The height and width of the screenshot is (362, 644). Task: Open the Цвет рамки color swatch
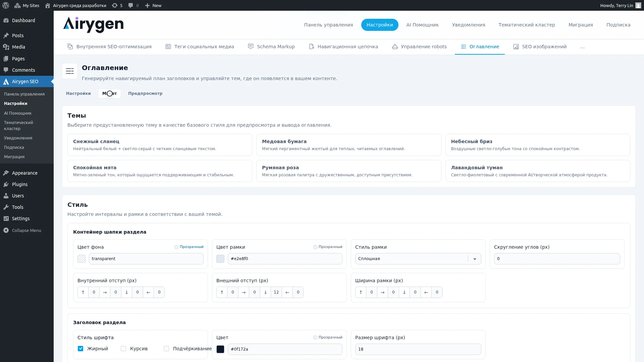click(x=220, y=259)
